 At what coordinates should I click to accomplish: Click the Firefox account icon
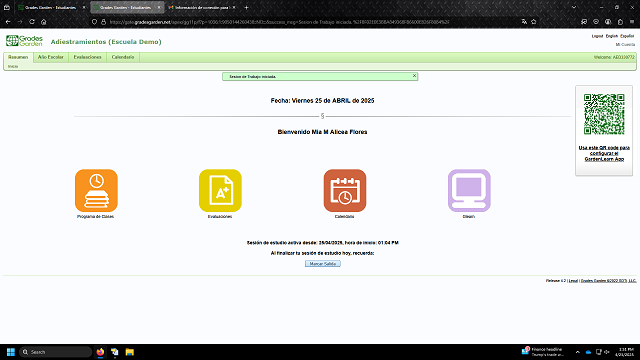tap(608, 22)
